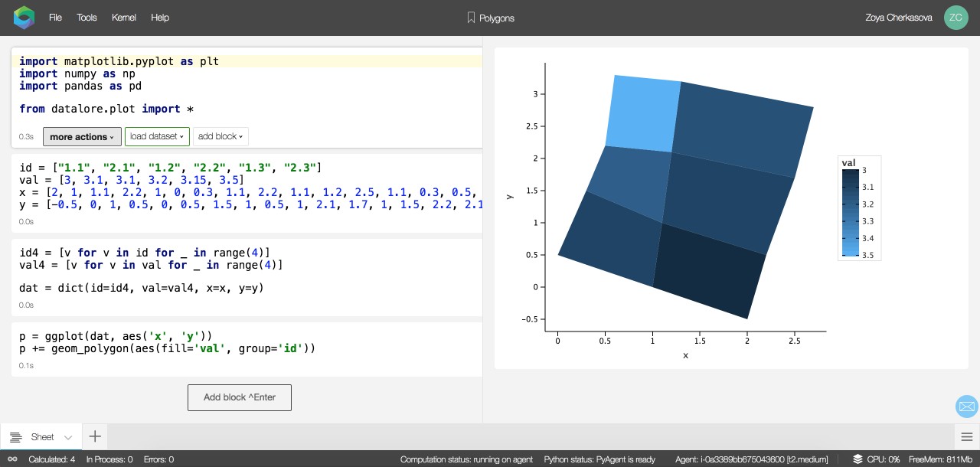Screen dimensions: 980x467
Task: Click the sheet list icon on Sheet tab
Action: (15, 437)
